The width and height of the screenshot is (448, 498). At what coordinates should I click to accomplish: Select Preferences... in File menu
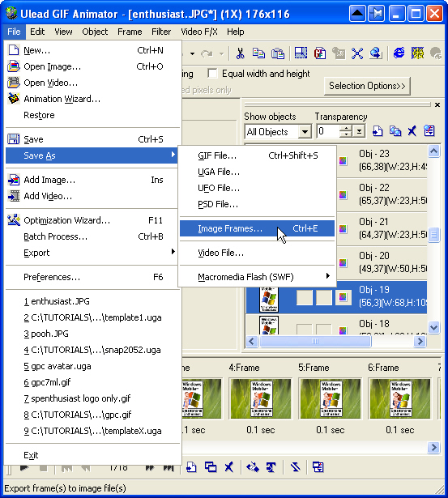[x=92, y=277]
